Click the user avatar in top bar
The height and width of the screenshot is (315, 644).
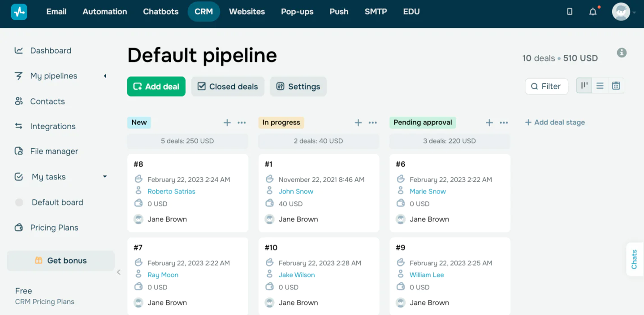[x=621, y=12]
